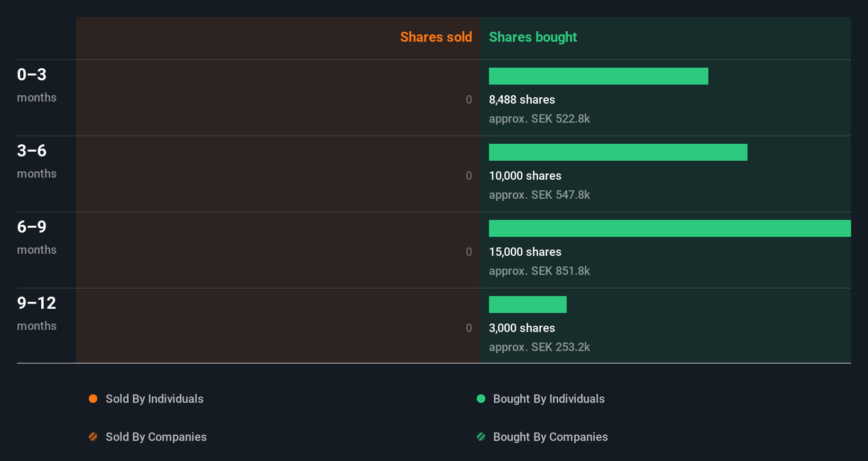
Task: Click the striped Sold By Companies icon
Action: (93, 437)
